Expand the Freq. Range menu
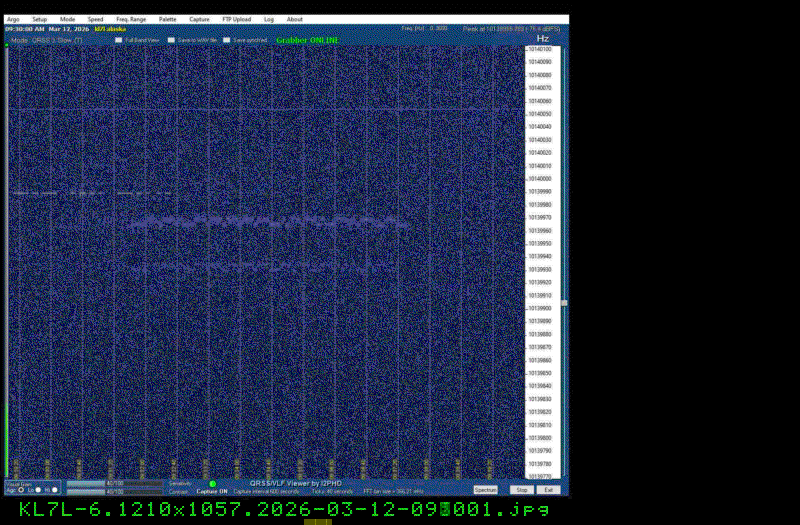This screenshot has width=800, height=525. [x=131, y=19]
